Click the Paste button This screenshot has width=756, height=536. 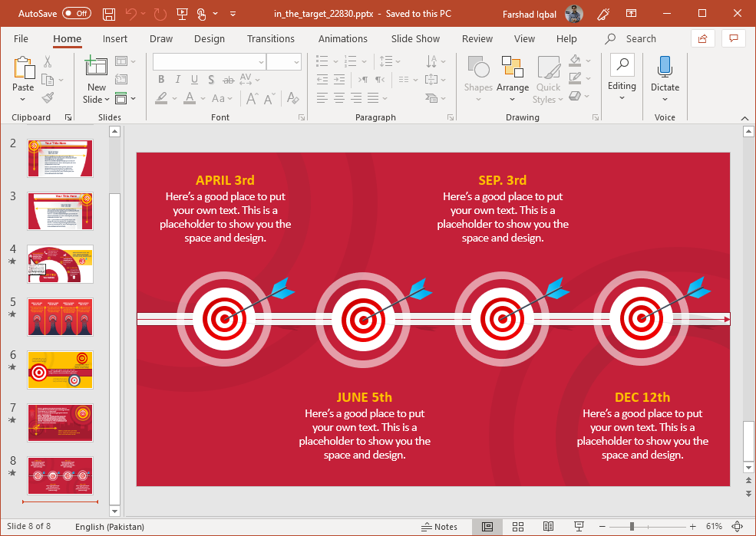tap(23, 74)
